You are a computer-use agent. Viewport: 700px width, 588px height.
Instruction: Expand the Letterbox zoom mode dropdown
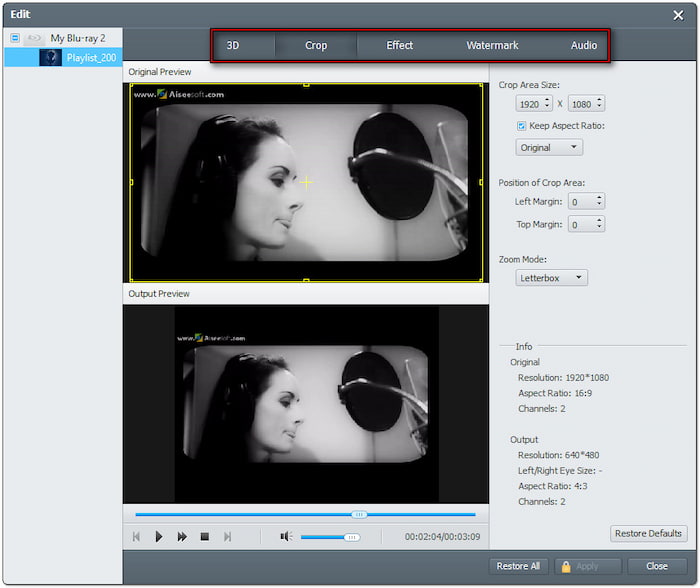pyautogui.click(x=551, y=278)
